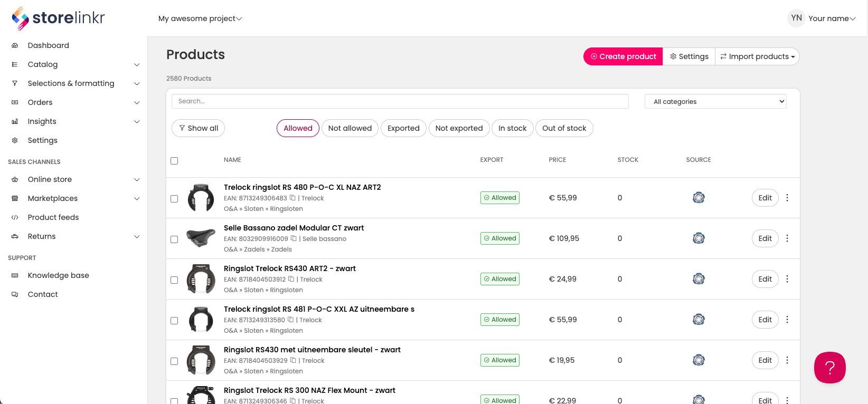The width and height of the screenshot is (868, 404).
Task: Click the Marketplaces shop icon
Action: [x=15, y=198]
